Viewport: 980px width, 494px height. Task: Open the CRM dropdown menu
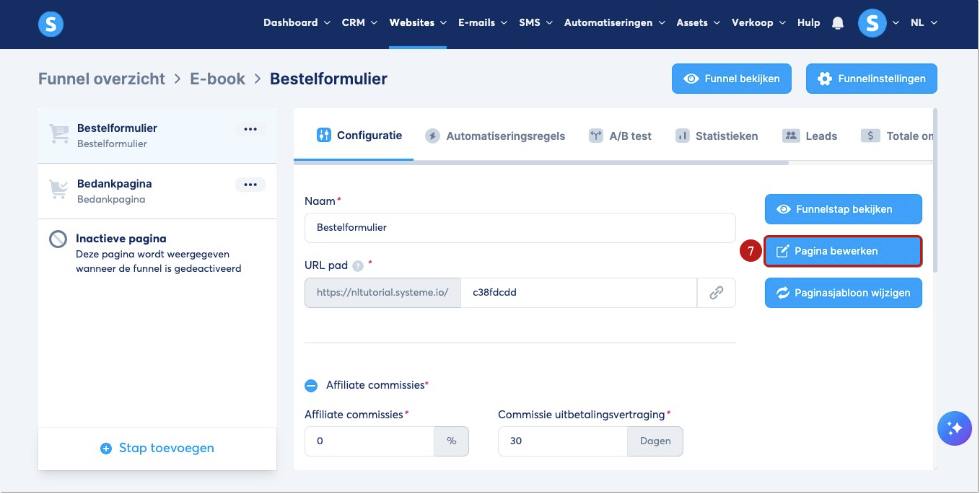pyautogui.click(x=359, y=22)
